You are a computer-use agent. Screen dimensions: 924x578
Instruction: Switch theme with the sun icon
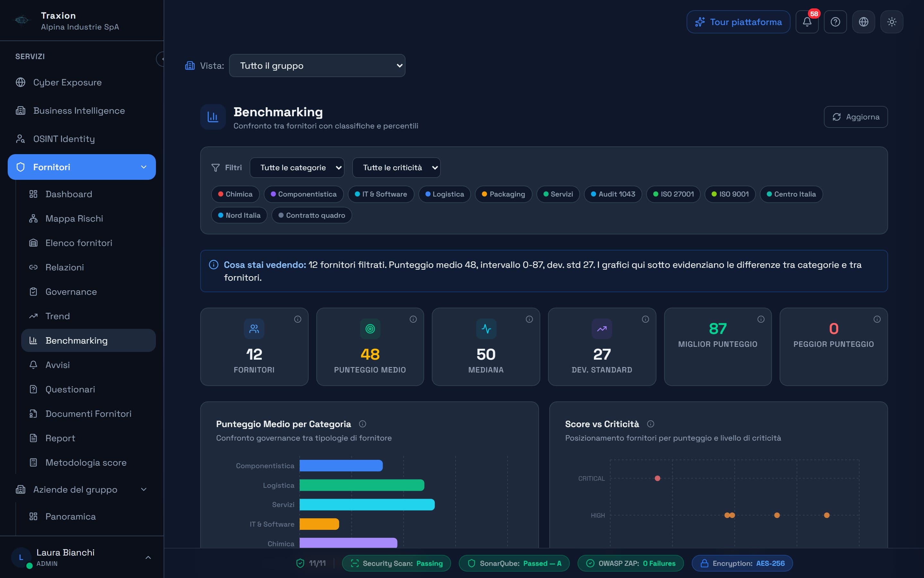pyautogui.click(x=892, y=22)
